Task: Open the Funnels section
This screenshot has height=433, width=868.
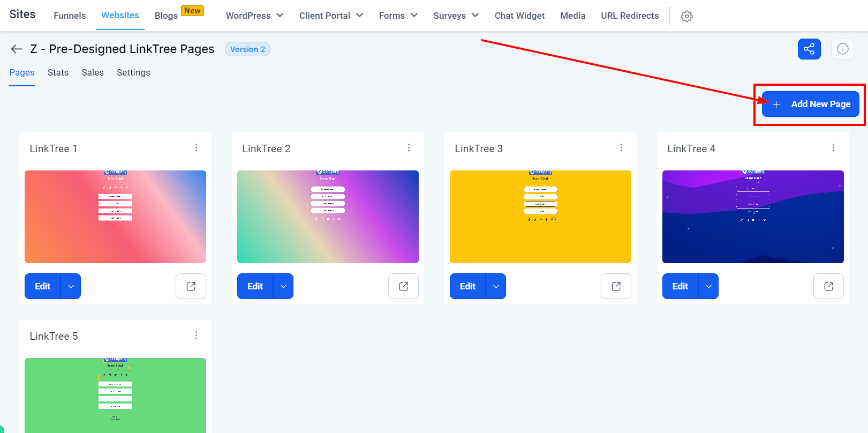Action: [x=70, y=16]
